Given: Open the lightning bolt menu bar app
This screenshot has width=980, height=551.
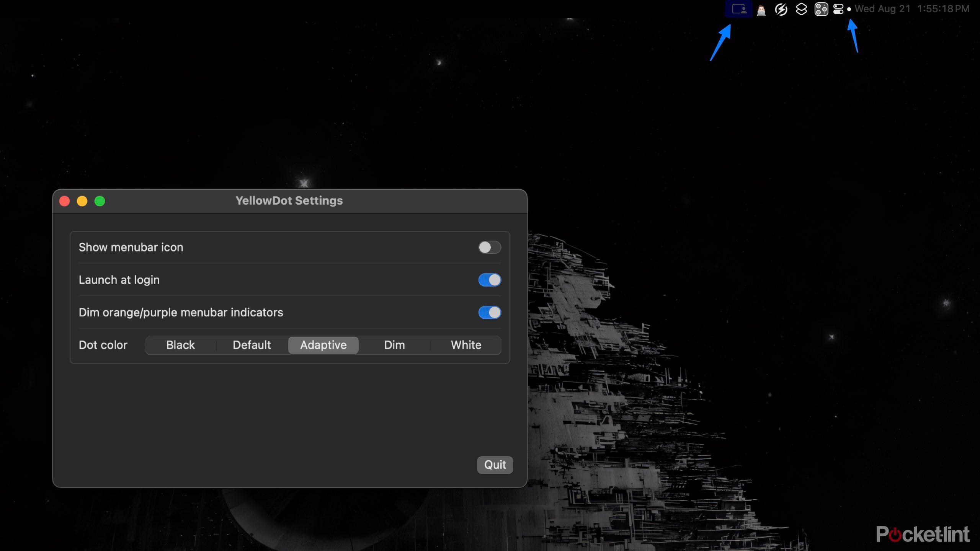Looking at the screenshot, I should click(781, 9).
